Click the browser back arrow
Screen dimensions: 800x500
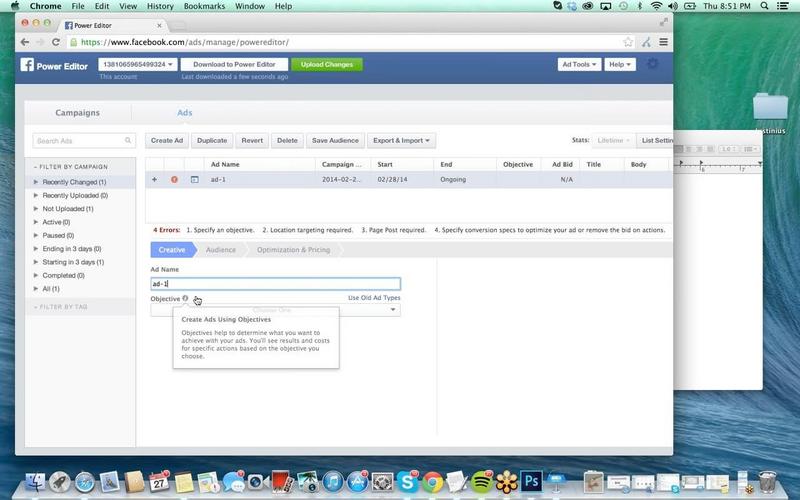click(x=24, y=42)
